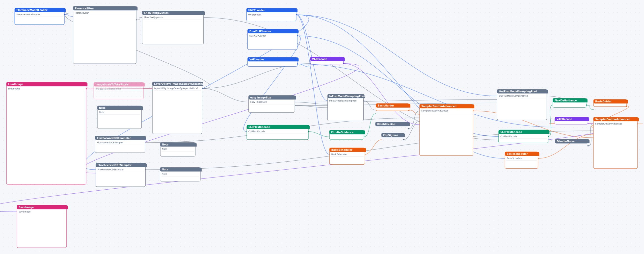Click the UNETLoader node title bar
The image size is (644, 254).
272,10
